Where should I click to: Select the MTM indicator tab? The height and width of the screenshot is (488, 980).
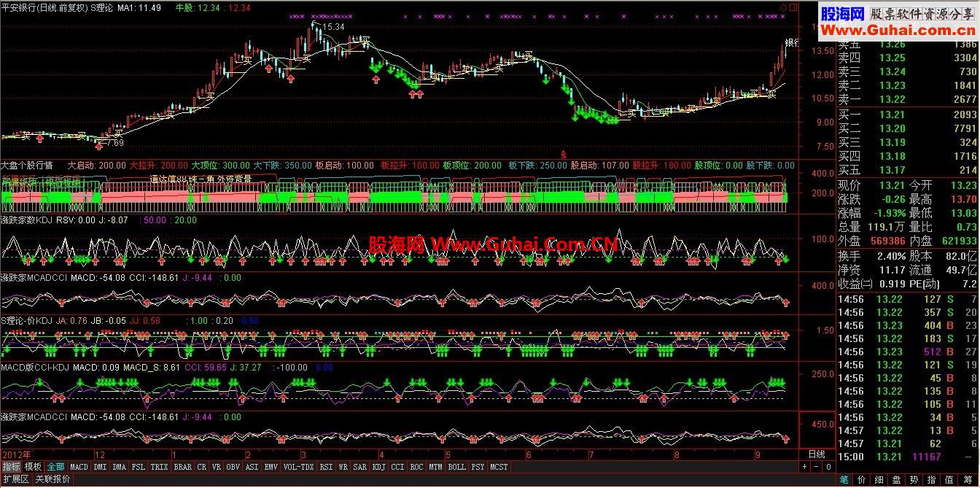coord(435,467)
